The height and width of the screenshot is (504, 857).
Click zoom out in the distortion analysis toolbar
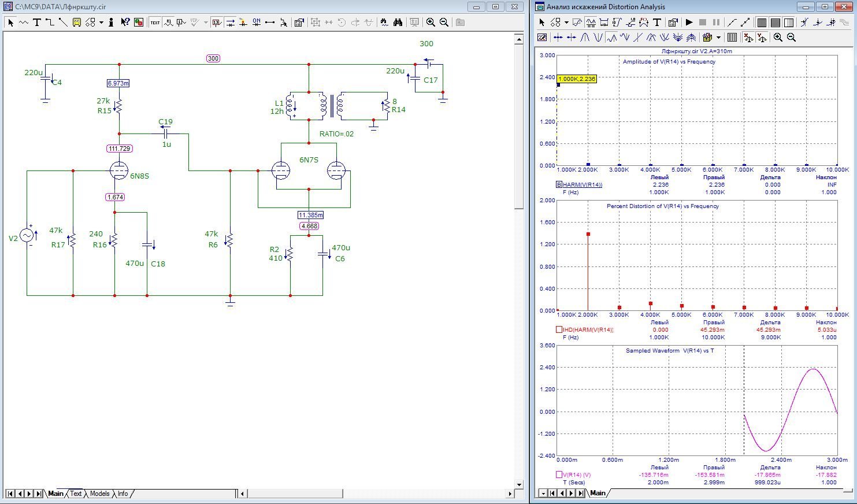tap(791, 38)
